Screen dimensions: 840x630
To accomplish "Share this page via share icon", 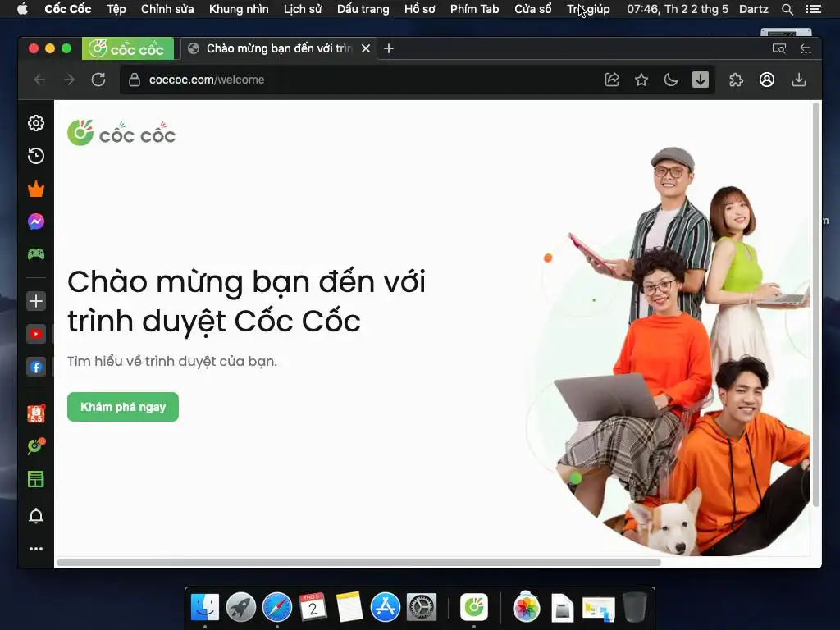I will [612, 80].
